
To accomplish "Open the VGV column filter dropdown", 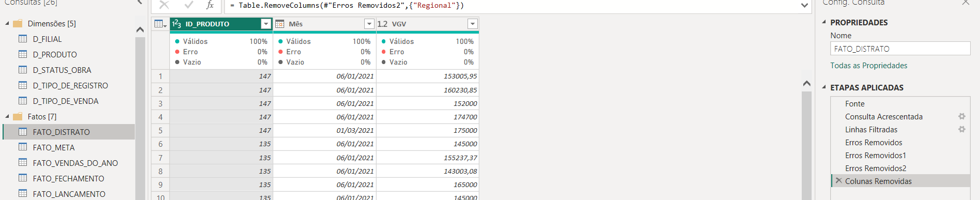I will [472, 24].
